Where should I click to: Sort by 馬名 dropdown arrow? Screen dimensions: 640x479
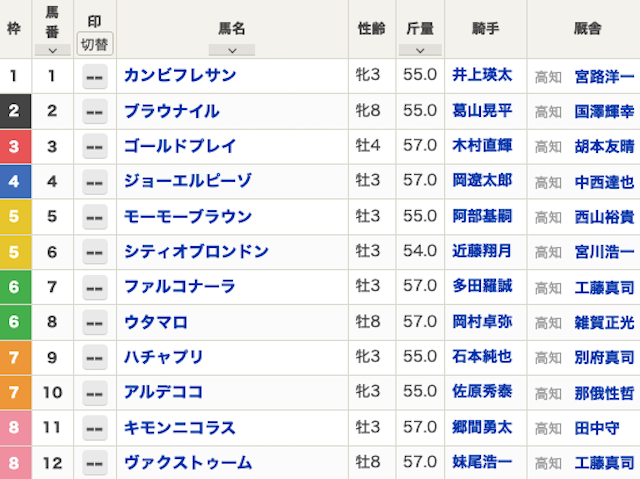pyautogui.click(x=232, y=49)
